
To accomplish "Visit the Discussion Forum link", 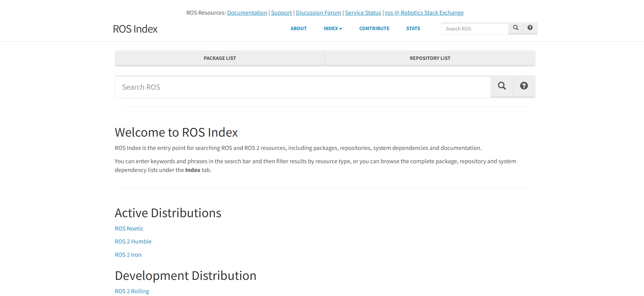I will (318, 13).
